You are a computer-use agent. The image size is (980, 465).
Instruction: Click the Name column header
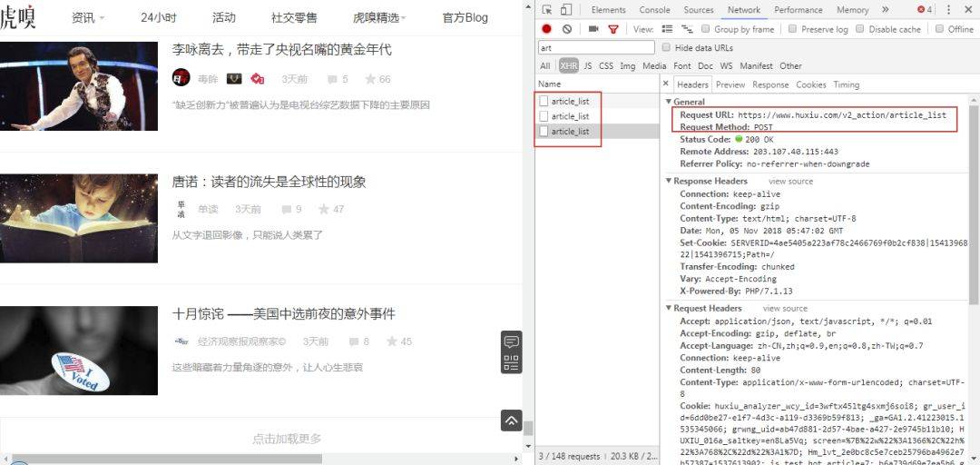597,84
